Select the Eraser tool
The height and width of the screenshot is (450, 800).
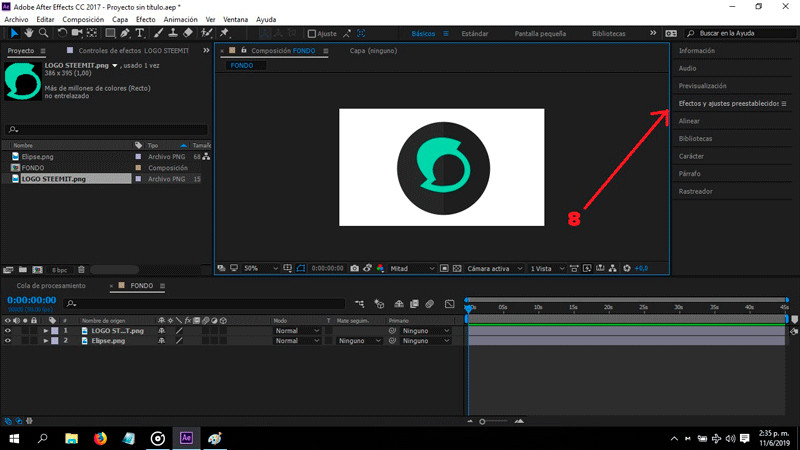[188, 33]
